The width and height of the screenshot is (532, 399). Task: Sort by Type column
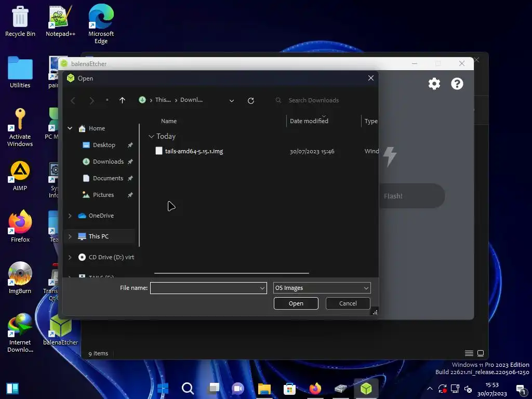[x=371, y=121]
